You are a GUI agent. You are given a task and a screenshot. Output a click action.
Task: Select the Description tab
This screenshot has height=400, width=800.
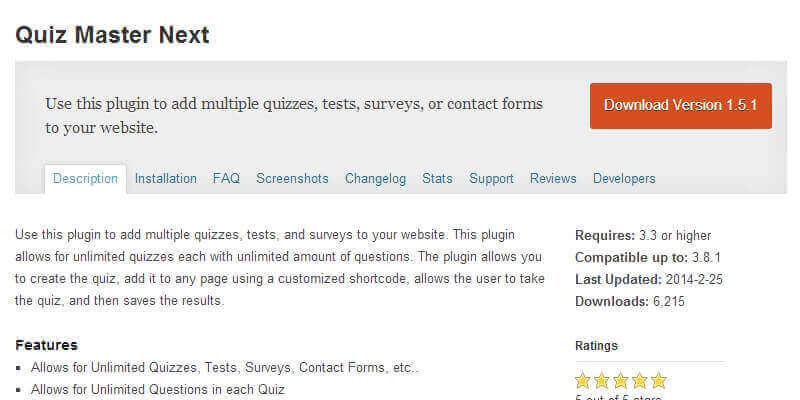(85, 179)
